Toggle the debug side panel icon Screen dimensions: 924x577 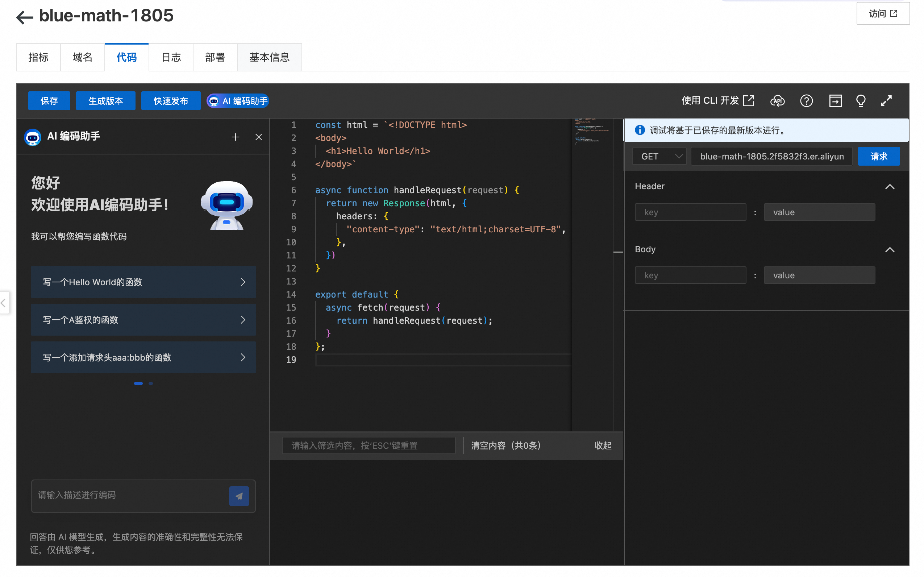pos(835,101)
